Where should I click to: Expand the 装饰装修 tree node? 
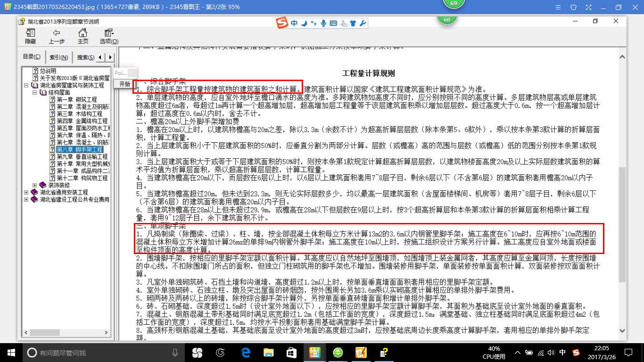pyautogui.click(x=34, y=185)
